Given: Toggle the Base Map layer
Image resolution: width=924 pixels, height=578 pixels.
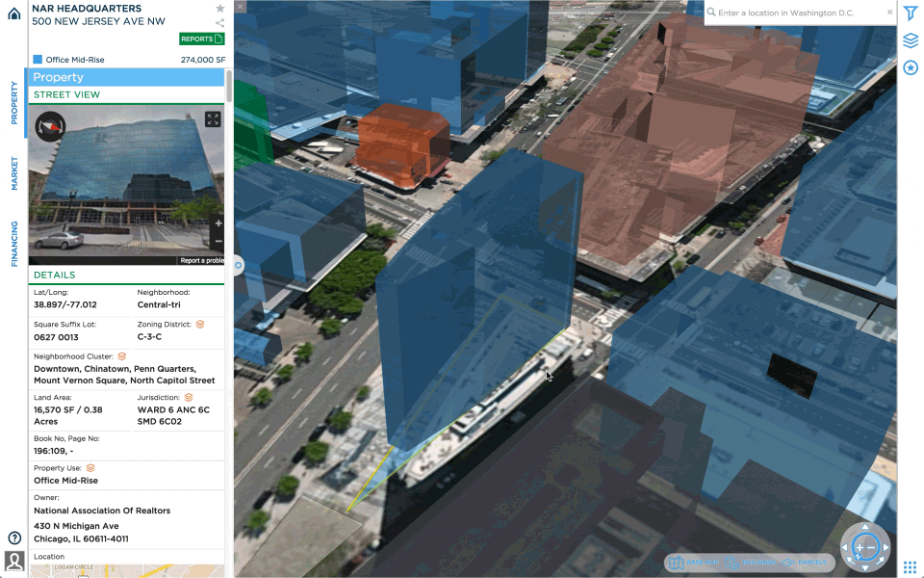Looking at the screenshot, I should 694,562.
